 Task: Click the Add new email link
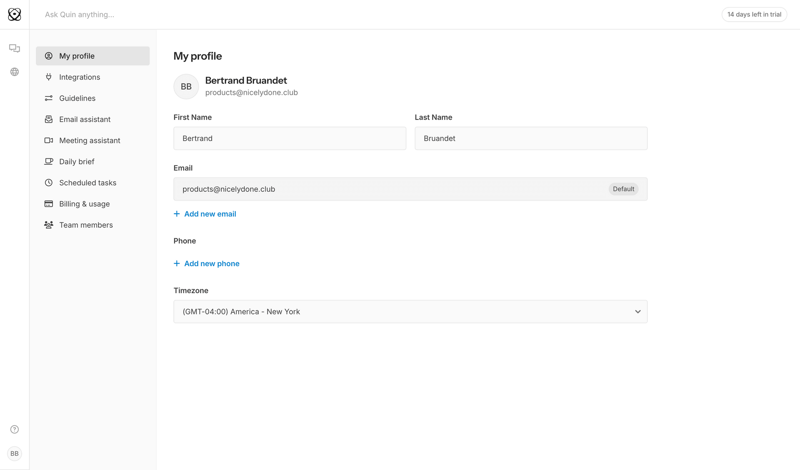click(205, 214)
